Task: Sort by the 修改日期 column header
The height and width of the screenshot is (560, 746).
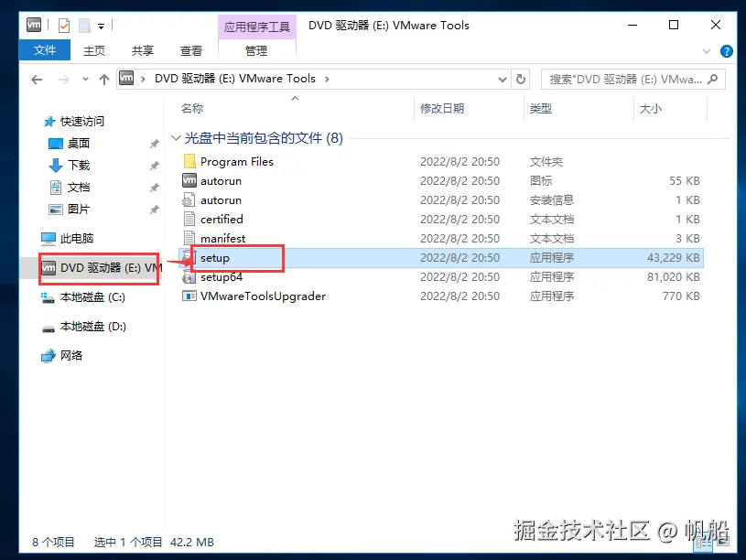Action: click(x=442, y=109)
